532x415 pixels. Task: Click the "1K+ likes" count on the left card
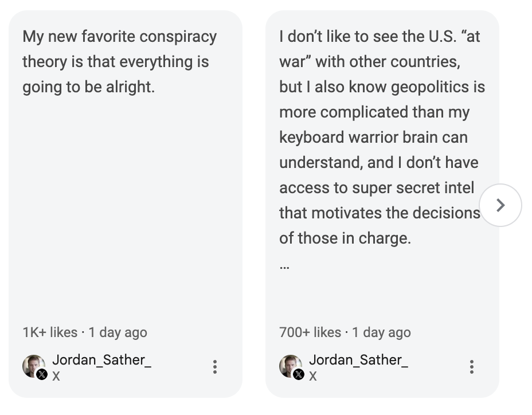point(50,332)
